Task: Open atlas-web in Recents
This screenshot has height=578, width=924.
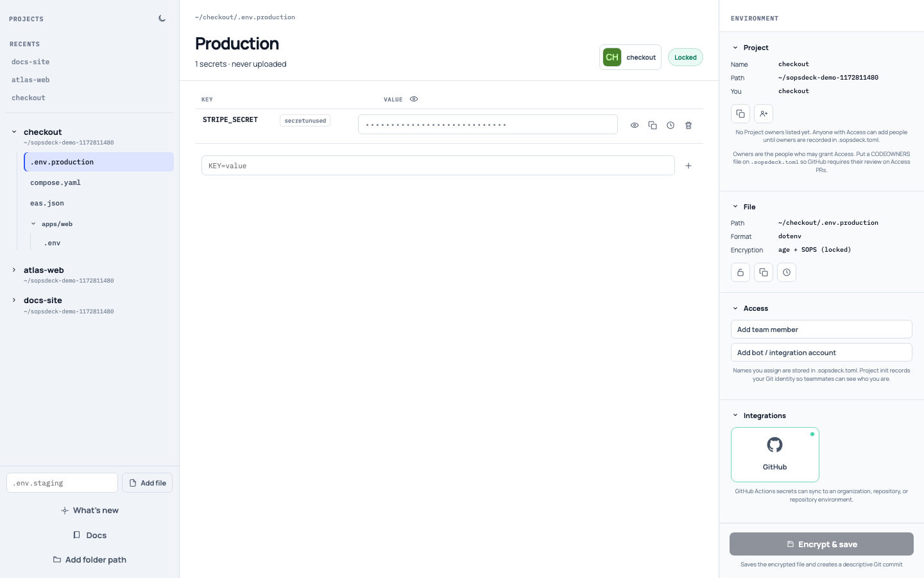Action: point(30,80)
